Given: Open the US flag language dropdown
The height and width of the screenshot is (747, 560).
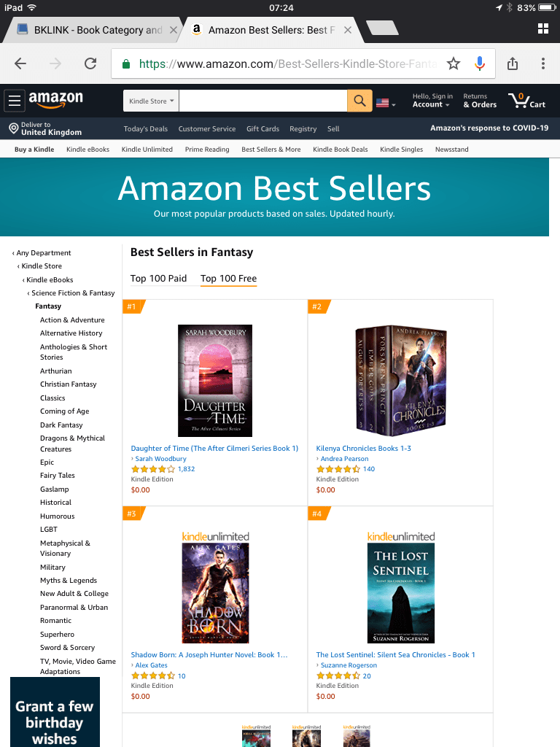Looking at the screenshot, I should 386,103.
